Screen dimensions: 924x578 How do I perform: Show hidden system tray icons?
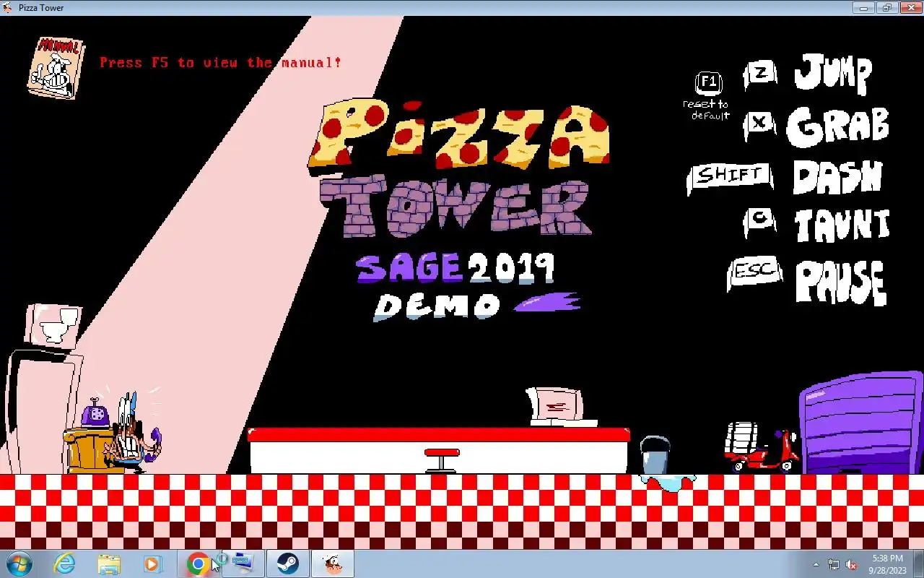[x=816, y=564]
